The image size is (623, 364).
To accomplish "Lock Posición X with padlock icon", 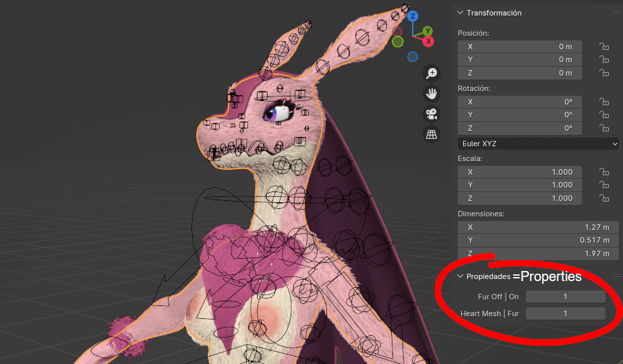I will (604, 47).
